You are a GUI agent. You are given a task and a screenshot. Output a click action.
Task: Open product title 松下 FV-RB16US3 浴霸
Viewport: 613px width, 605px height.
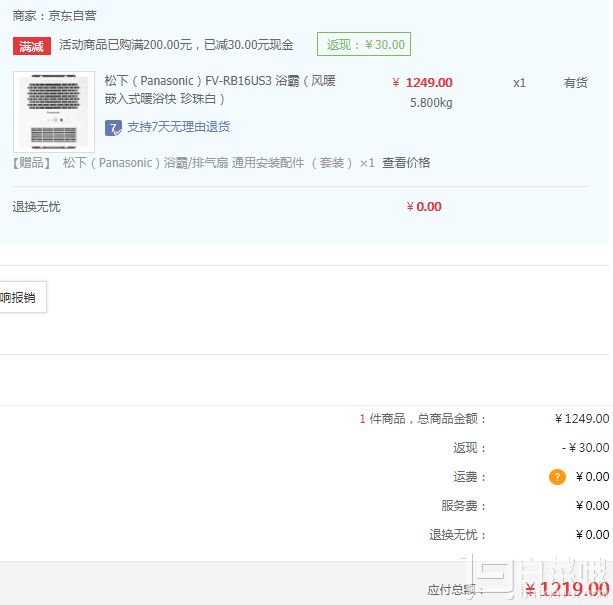[220, 90]
